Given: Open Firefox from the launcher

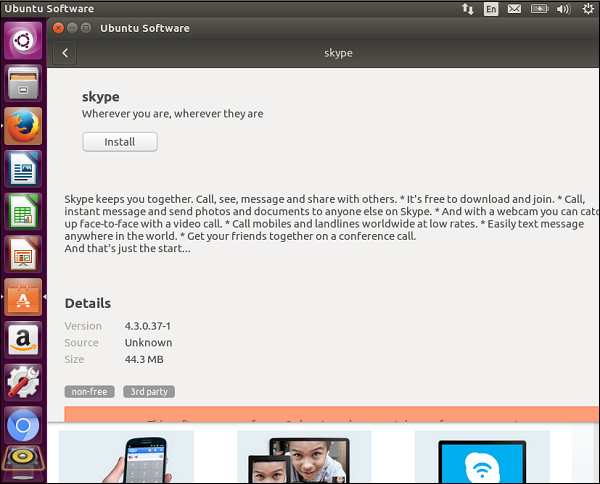Looking at the screenshot, I should (23, 127).
